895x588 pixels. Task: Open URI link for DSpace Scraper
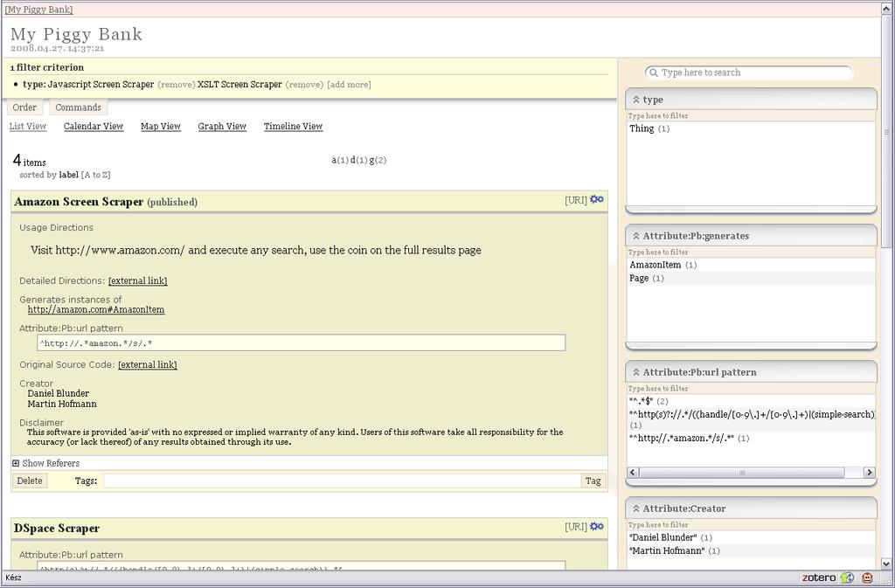(x=576, y=527)
